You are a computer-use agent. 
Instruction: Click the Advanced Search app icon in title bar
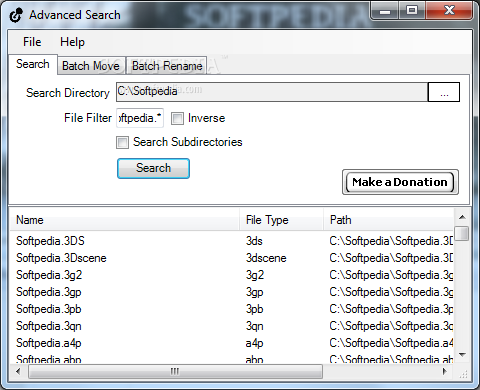click(x=16, y=15)
